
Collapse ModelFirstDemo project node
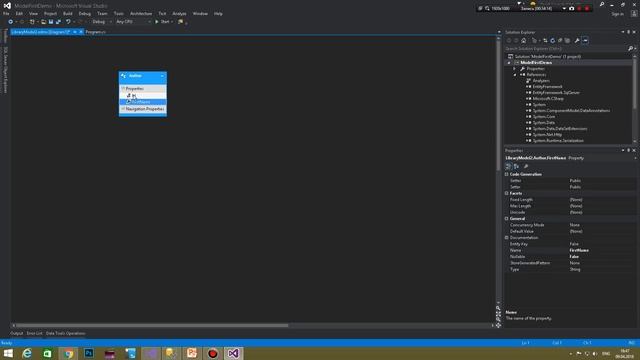tap(509, 63)
